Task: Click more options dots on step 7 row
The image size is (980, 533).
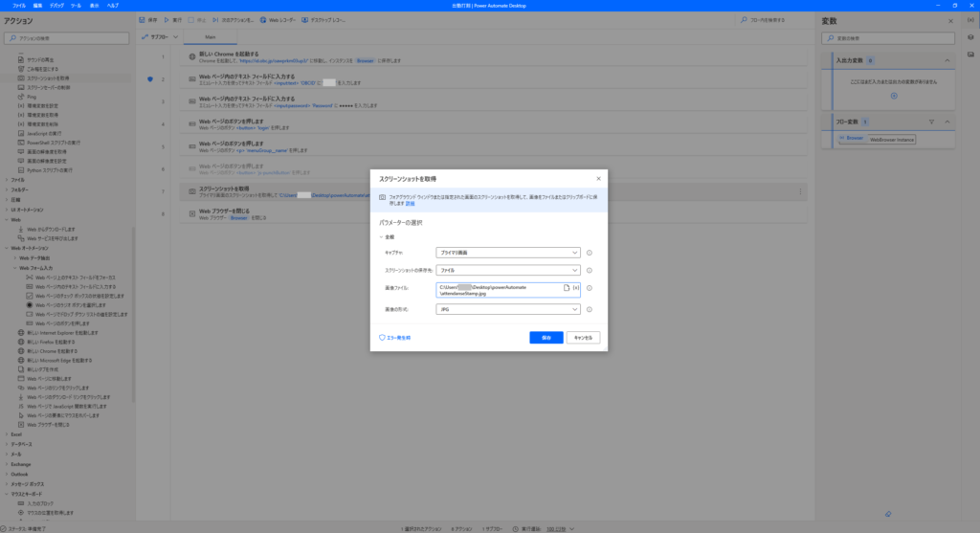Action: tap(800, 191)
